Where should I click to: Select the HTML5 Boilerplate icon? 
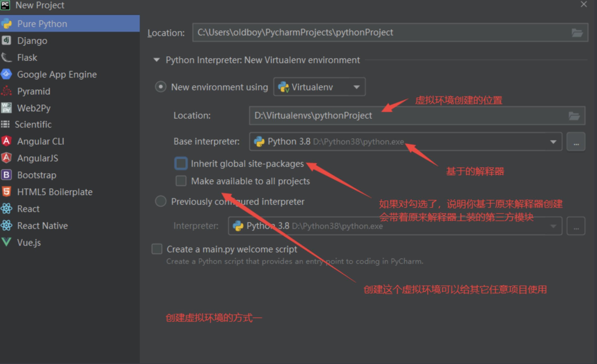pyautogui.click(x=6, y=192)
